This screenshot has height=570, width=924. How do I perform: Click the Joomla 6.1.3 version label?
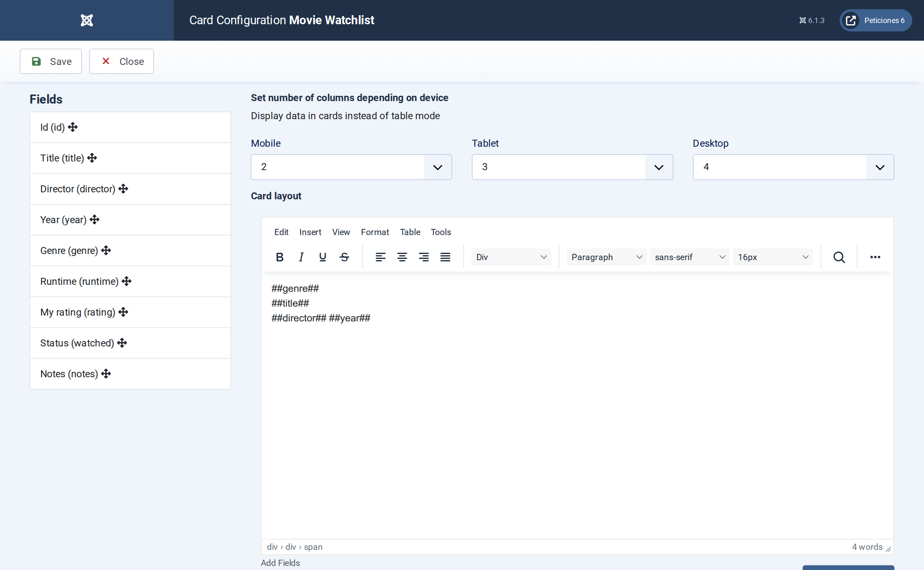pyautogui.click(x=812, y=20)
